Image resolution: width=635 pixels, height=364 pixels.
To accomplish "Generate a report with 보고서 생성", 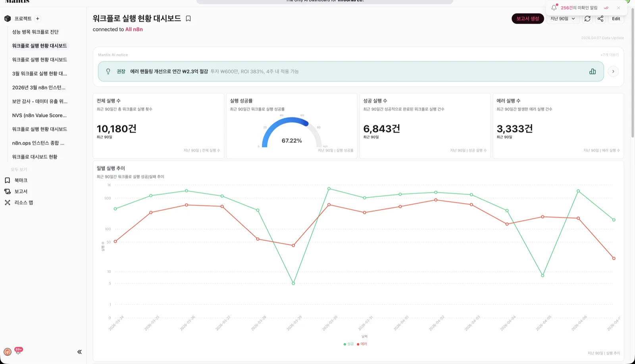I will 527,18.
